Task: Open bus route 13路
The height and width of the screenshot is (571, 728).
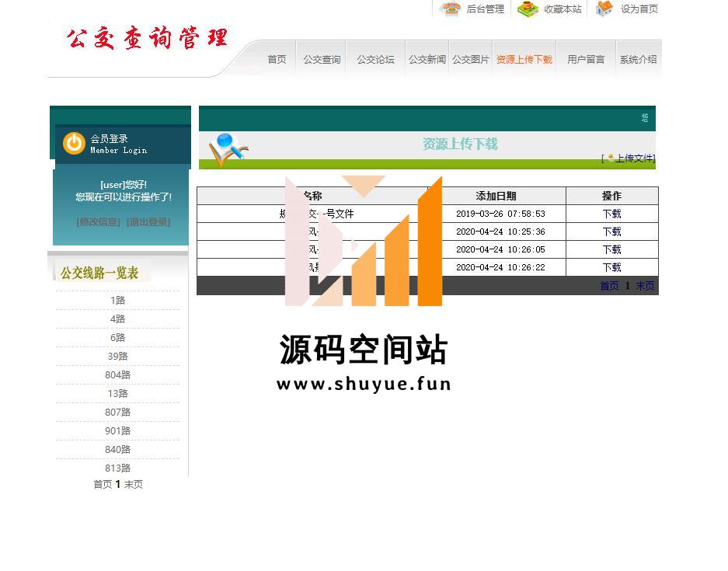Action: click(117, 393)
